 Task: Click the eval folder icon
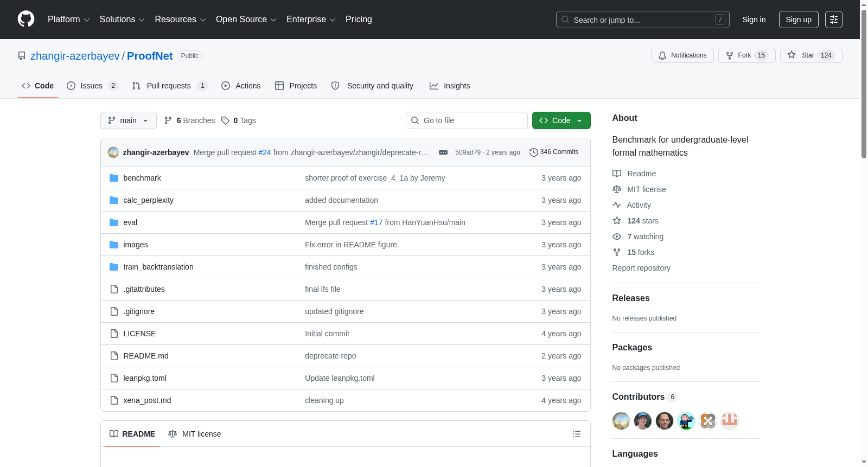(114, 222)
